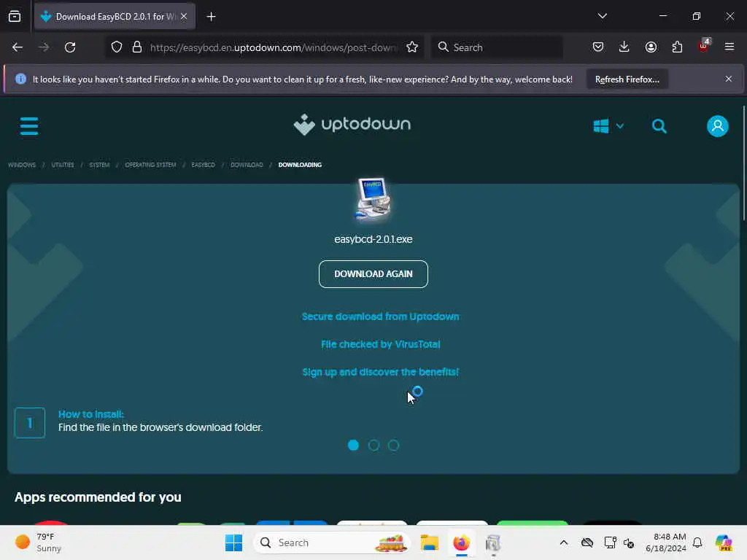Screen dimensions: 747x560
Task: Reload the current page
Action: tap(70, 47)
